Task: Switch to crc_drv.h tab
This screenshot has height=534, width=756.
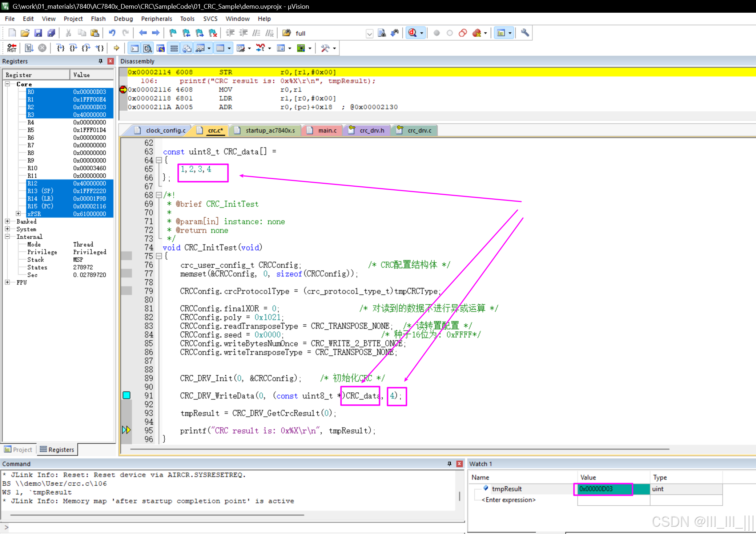Action: (x=367, y=130)
